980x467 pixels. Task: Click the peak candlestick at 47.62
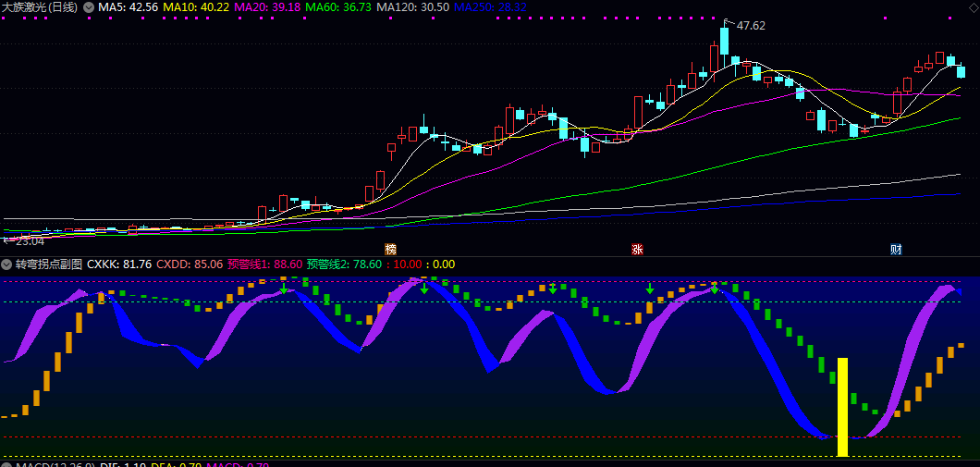pyautogui.click(x=724, y=43)
